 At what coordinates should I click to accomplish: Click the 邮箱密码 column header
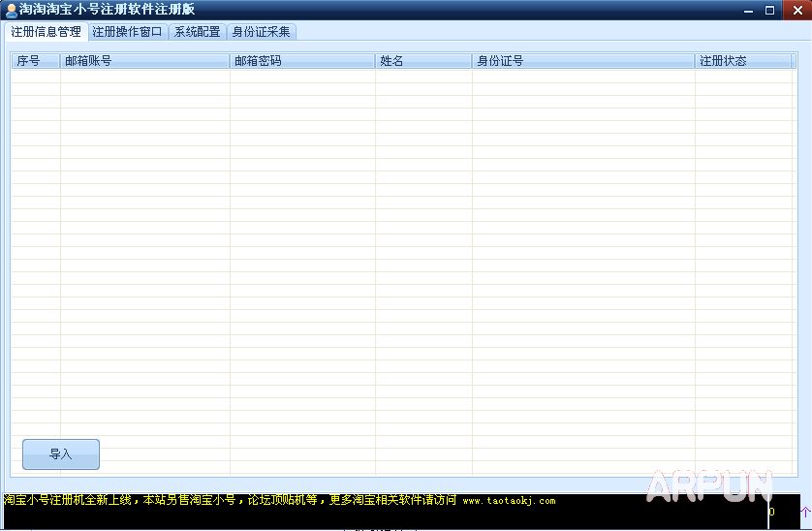click(x=302, y=61)
